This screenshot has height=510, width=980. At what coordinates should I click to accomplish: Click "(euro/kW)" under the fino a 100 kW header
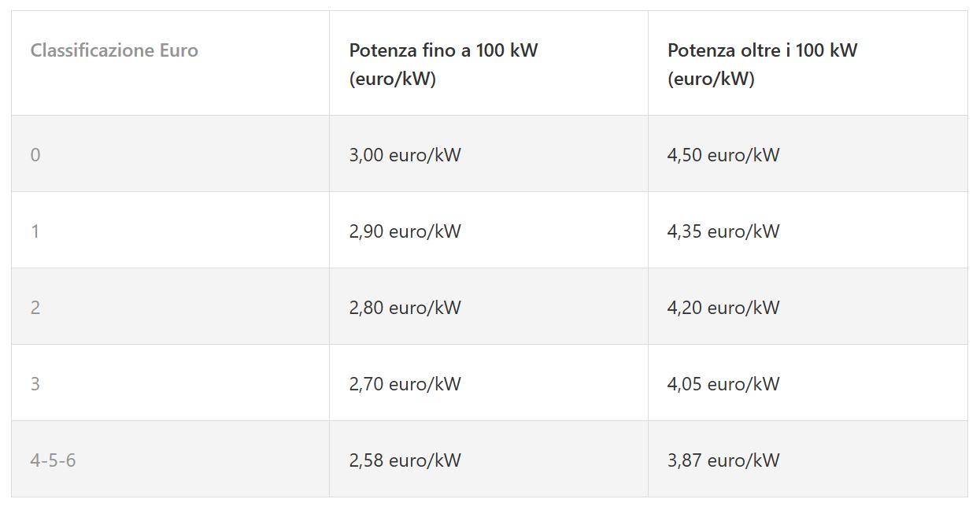[x=392, y=79]
